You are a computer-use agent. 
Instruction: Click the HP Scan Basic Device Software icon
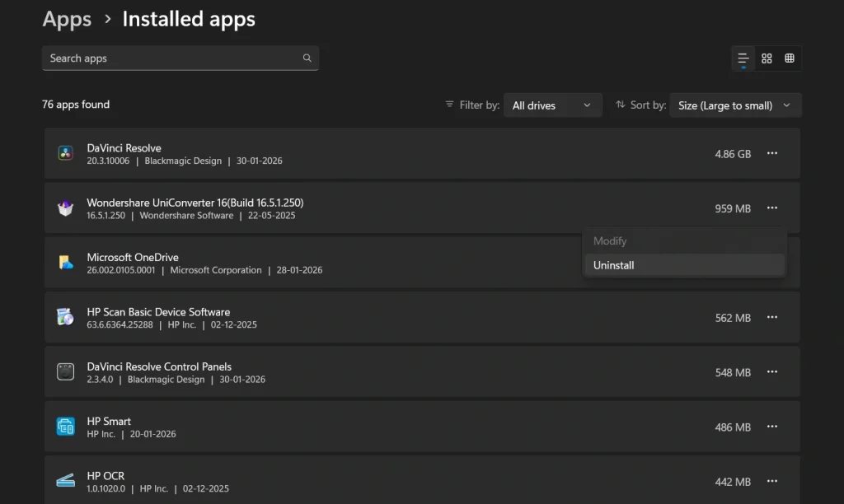coord(65,317)
